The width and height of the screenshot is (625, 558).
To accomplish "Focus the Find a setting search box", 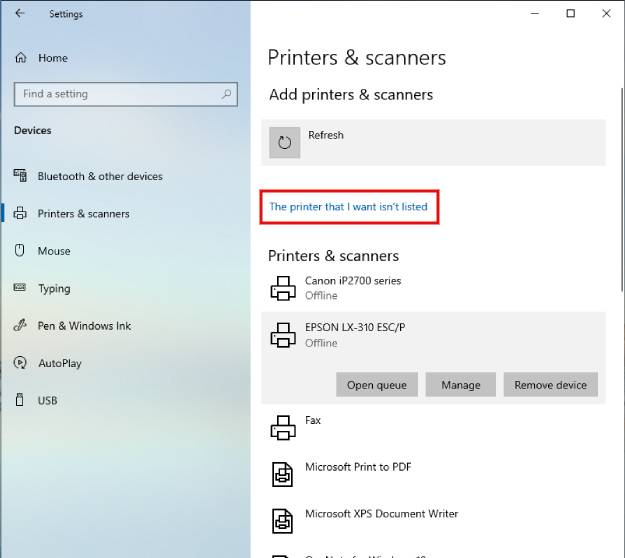I will pos(126,94).
